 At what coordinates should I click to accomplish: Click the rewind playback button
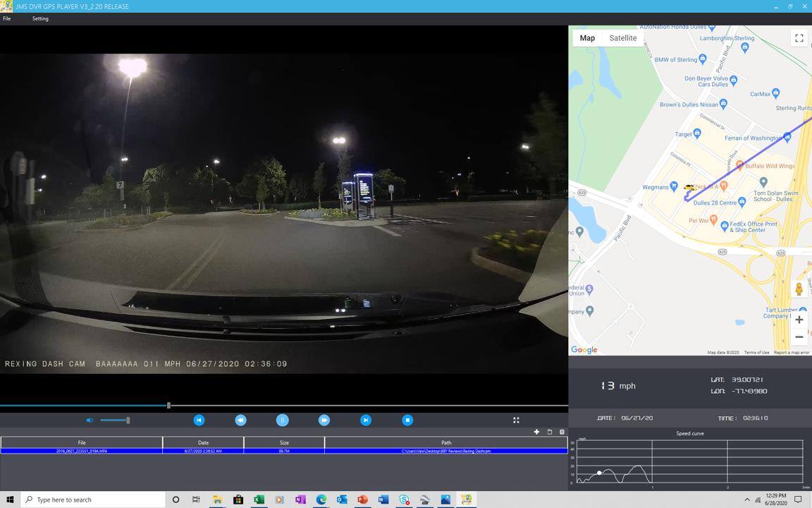tap(240, 420)
